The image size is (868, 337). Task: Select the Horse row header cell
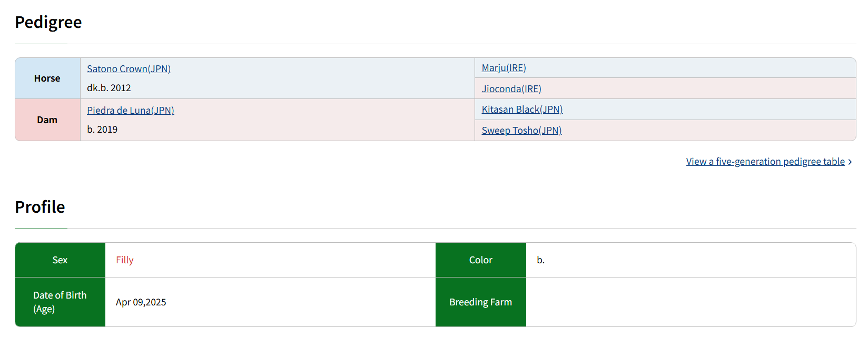[x=47, y=78]
